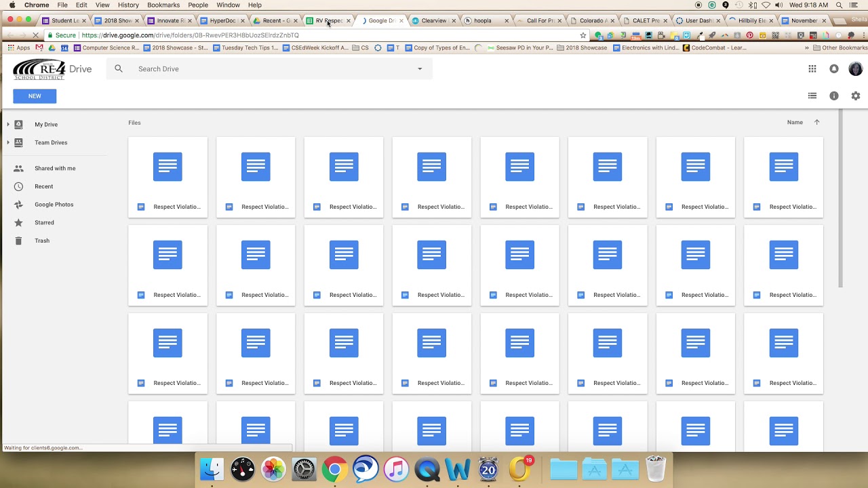Show the details info panel
The width and height of the screenshot is (868, 488).
834,96
